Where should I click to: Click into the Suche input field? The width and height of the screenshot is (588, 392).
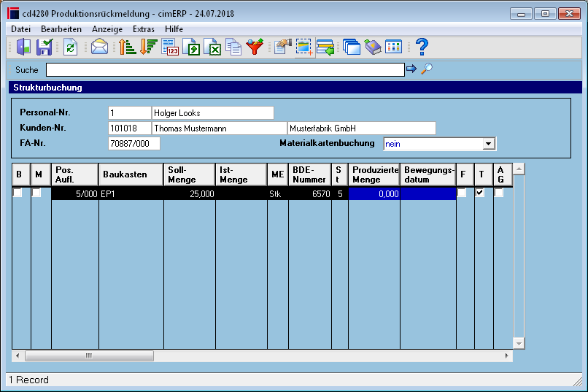coord(225,70)
